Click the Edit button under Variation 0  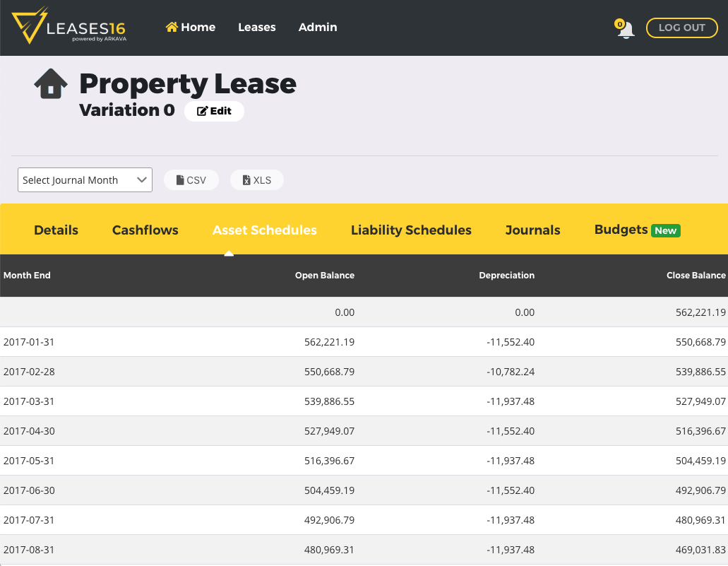214,111
